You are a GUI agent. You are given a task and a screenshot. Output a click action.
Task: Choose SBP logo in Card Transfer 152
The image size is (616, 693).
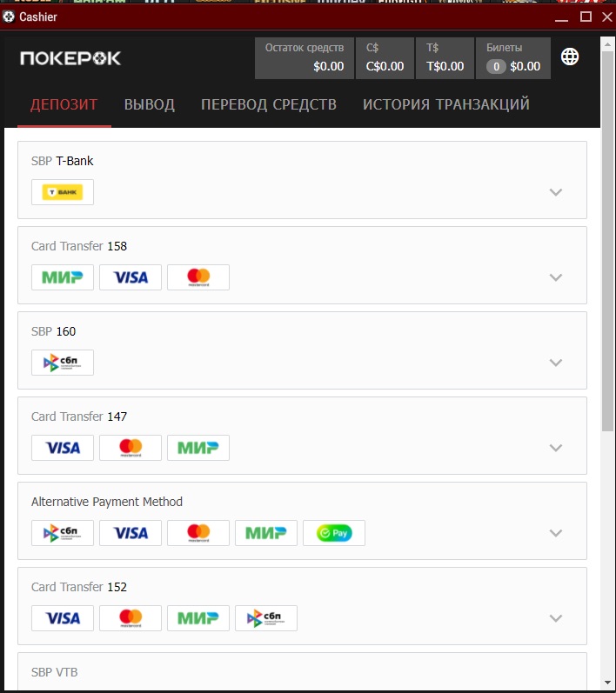coord(265,618)
